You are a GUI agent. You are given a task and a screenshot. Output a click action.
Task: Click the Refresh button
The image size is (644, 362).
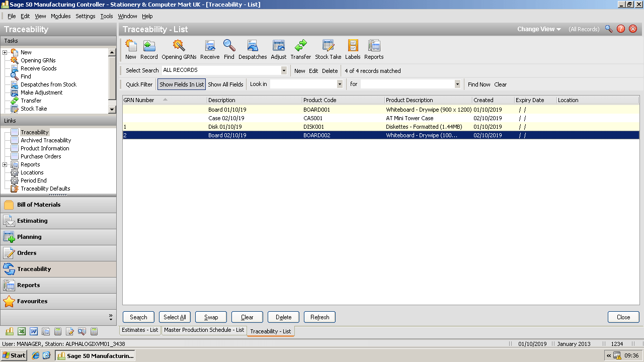click(x=319, y=317)
